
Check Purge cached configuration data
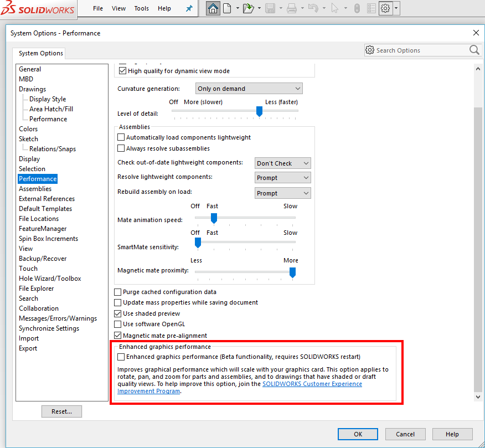pos(117,292)
